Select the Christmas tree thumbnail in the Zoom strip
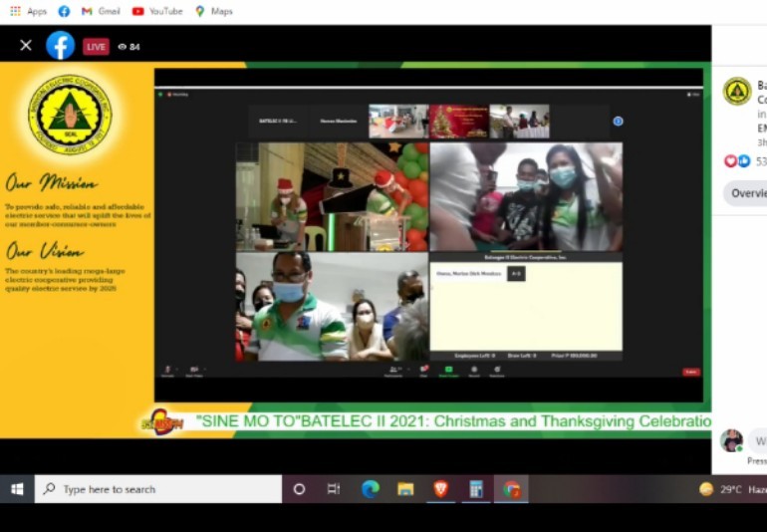 coord(459,122)
